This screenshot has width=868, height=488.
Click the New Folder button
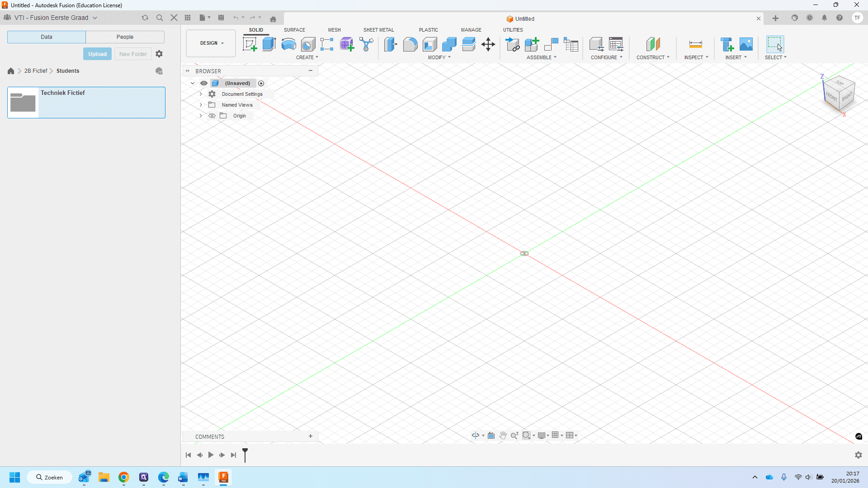tap(133, 54)
